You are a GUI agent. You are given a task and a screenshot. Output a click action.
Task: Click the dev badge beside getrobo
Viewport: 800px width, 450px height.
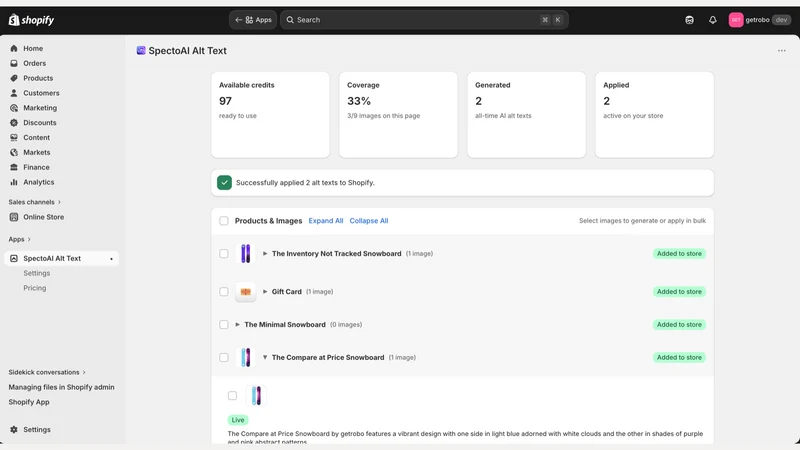point(781,20)
